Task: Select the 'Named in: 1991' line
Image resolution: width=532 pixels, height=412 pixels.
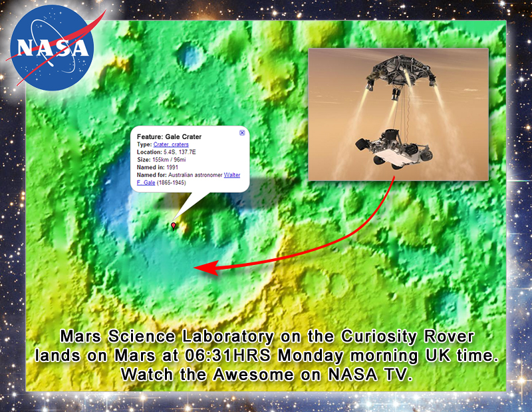Action: pyautogui.click(x=157, y=167)
